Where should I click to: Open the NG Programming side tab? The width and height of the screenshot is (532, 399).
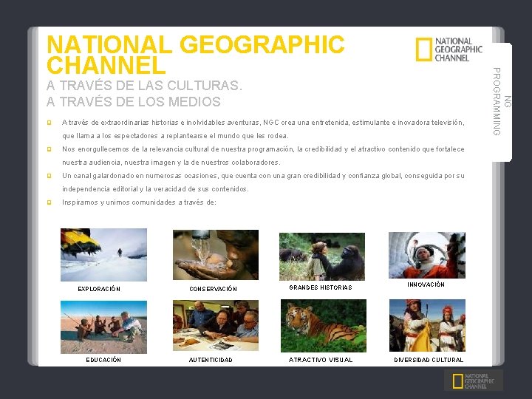click(x=502, y=102)
